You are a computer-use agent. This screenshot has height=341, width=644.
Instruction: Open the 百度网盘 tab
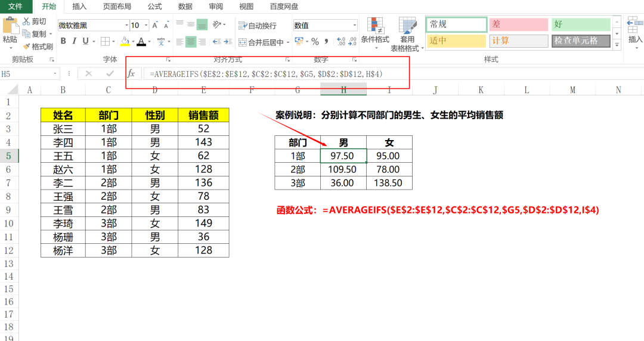click(284, 7)
